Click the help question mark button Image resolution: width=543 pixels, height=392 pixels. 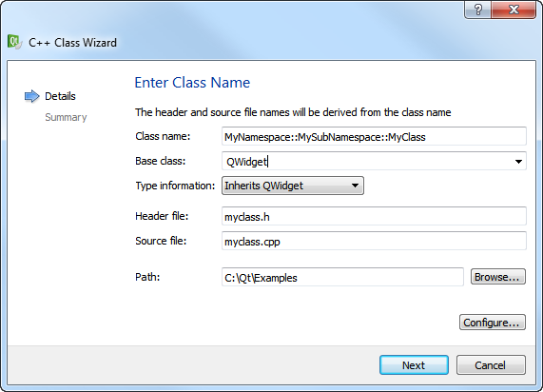pyautogui.click(x=478, y=10)
